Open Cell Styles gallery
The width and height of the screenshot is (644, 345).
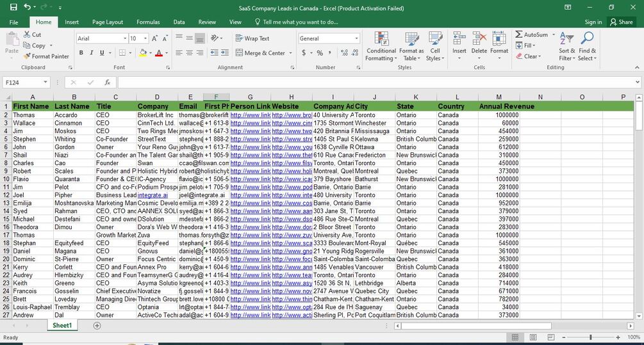pyautogui.click(x=435, y=46)
